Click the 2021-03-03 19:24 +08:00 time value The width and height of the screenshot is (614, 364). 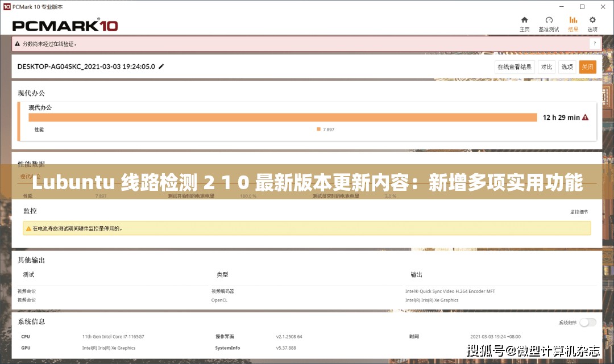coord(495,337)
